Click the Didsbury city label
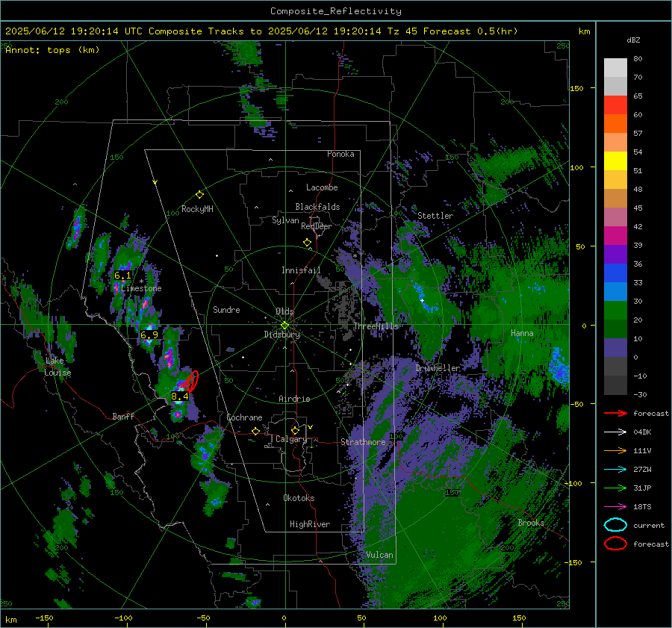The height and width of the screenshot is (628, 672). tap(281, 335)
